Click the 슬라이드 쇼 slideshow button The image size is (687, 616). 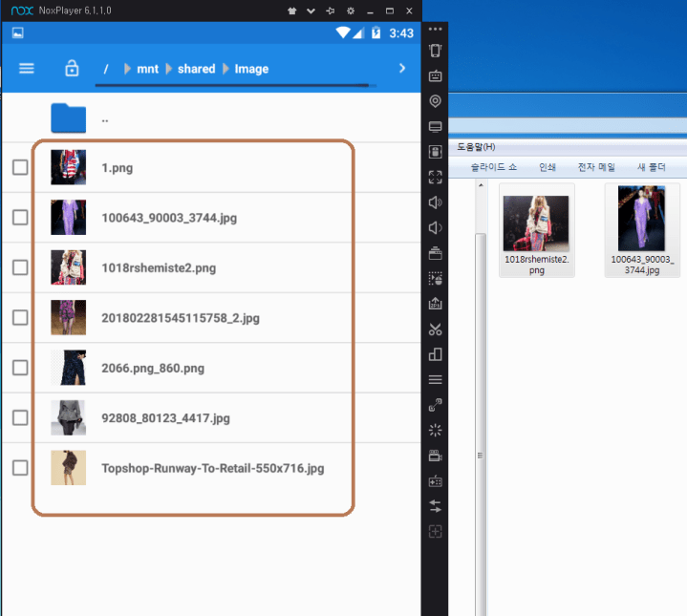[x=493, y=167]
